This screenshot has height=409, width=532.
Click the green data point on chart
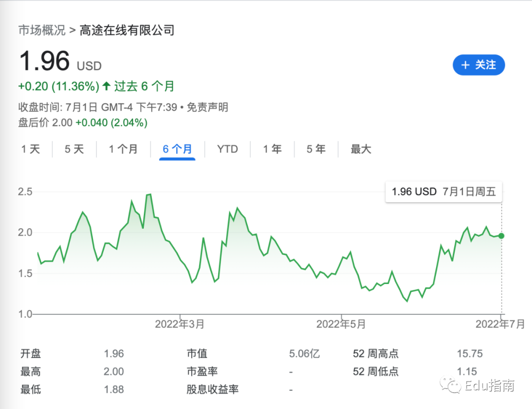tap(501, 236)
